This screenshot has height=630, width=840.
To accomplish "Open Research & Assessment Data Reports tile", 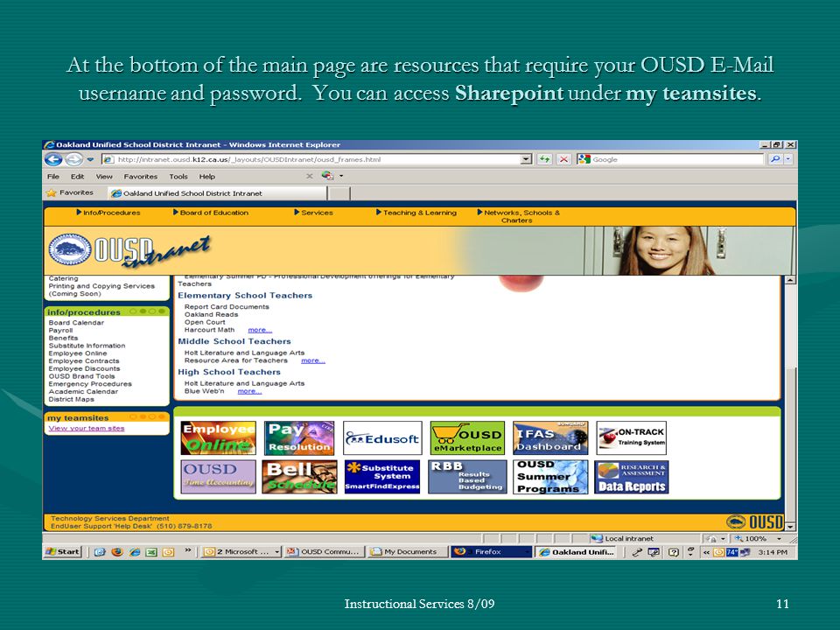I will click(x=631, y=476).
